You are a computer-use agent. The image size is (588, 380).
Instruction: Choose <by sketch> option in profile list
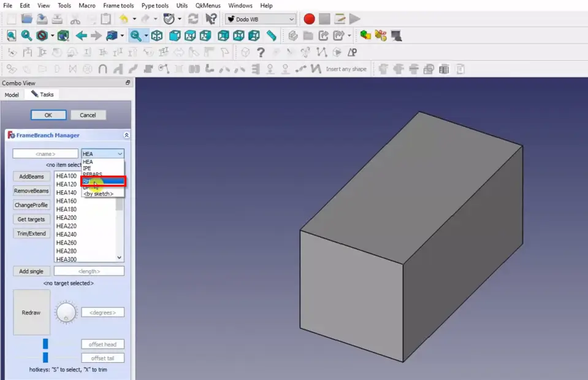coord(98,194)
